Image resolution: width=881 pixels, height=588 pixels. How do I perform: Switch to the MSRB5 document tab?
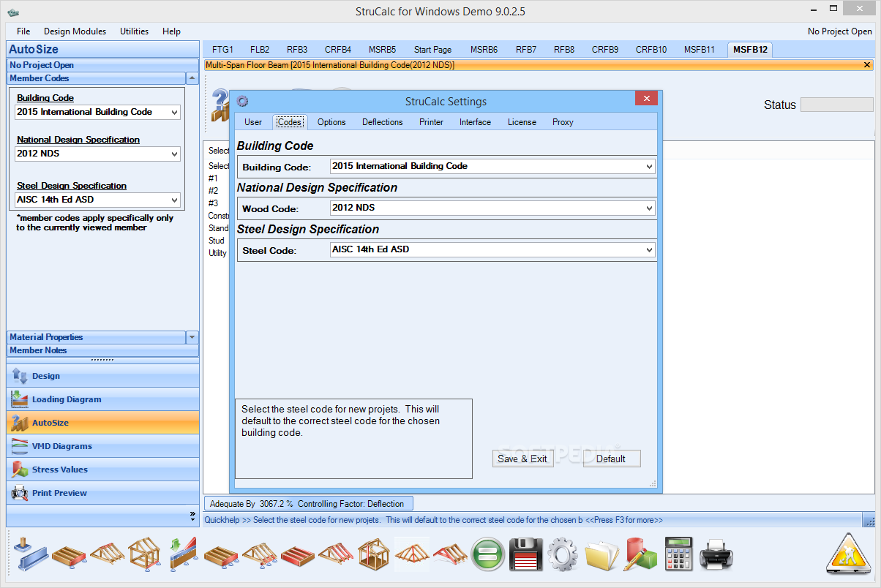382,50
